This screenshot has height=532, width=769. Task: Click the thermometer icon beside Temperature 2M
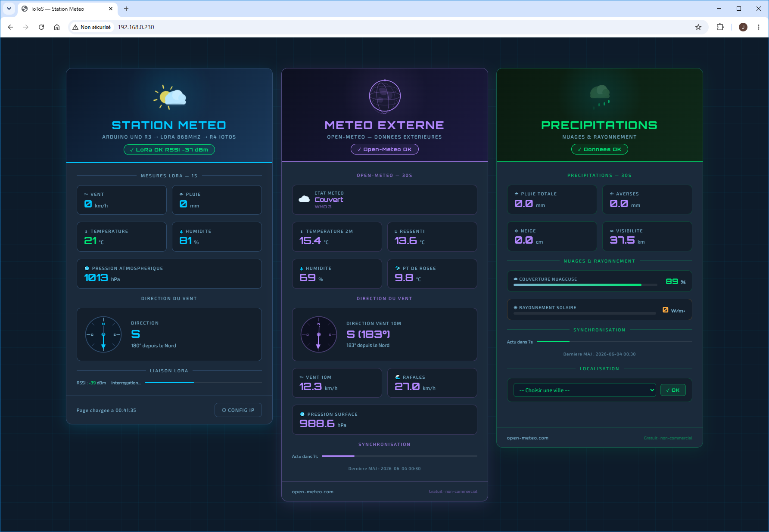[x=302, y=232]
